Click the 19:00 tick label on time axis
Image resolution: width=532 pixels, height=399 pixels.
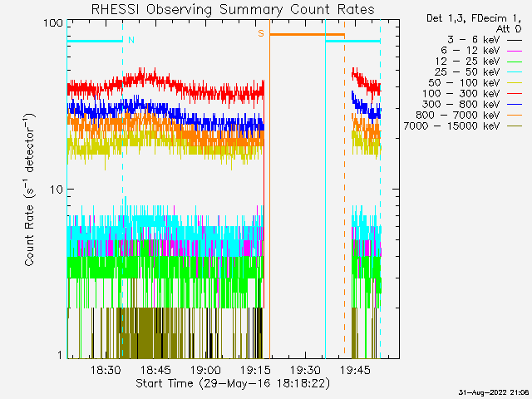(205, 370)
